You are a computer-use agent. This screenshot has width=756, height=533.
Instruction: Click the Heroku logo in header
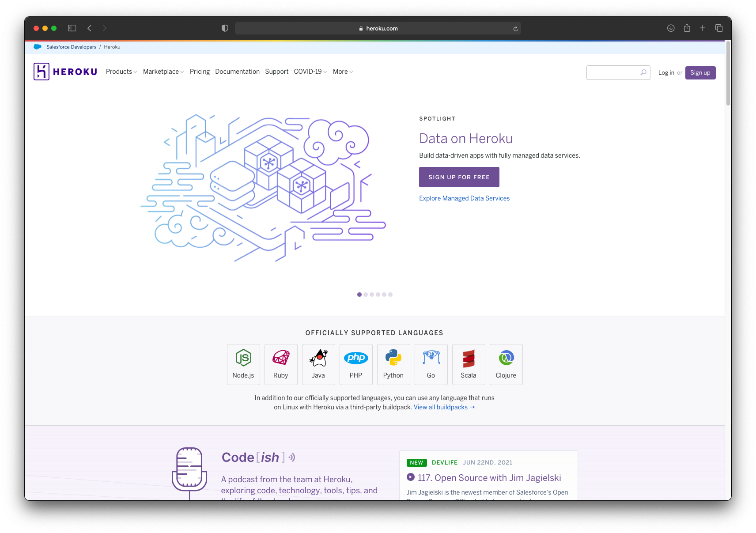(x=65, y=72)
